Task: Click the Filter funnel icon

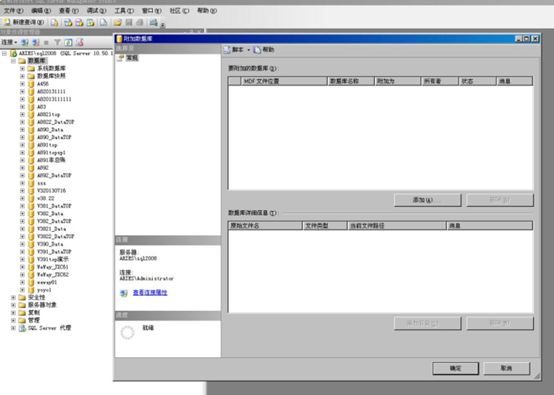Action: click(57, 43)
